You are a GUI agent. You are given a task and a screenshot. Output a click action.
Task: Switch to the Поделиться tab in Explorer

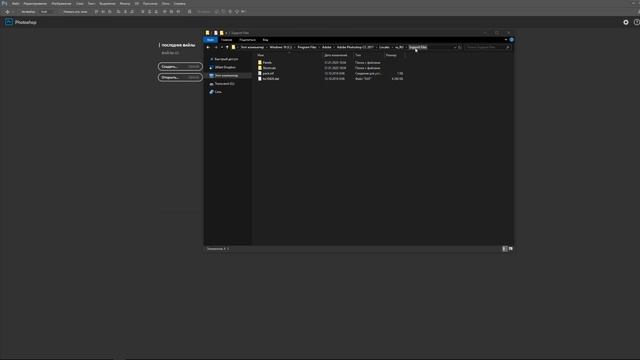[x=247, y=40]
